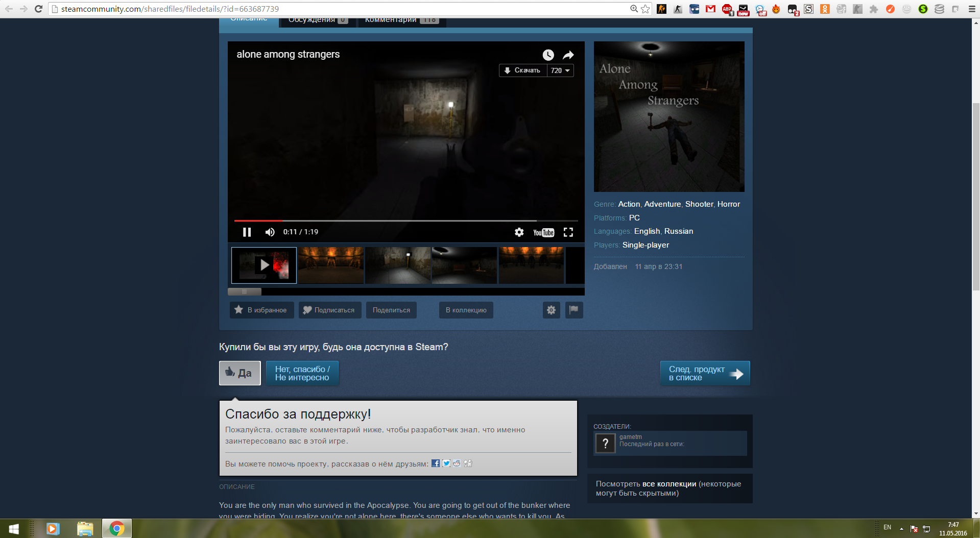Screen dimensions: 980x538
Task: Go back to the previous page
Action: tap(9, 9)
